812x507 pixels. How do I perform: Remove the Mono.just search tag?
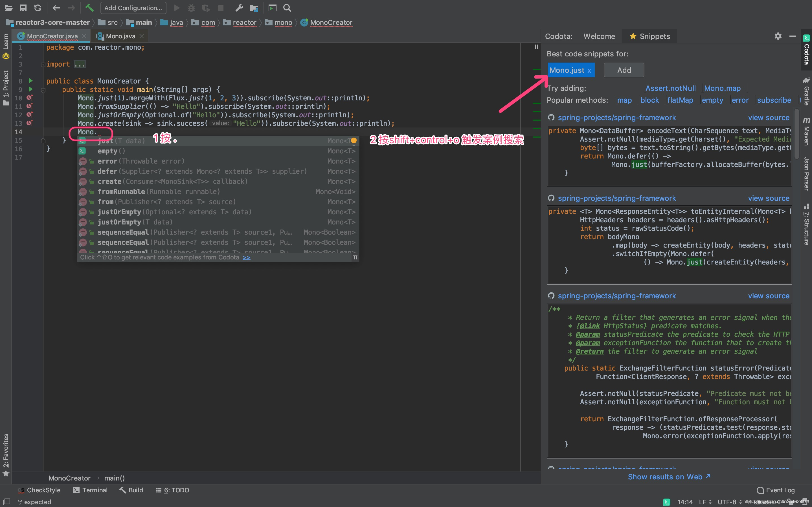pyautogui.click(x=589, y=70)
